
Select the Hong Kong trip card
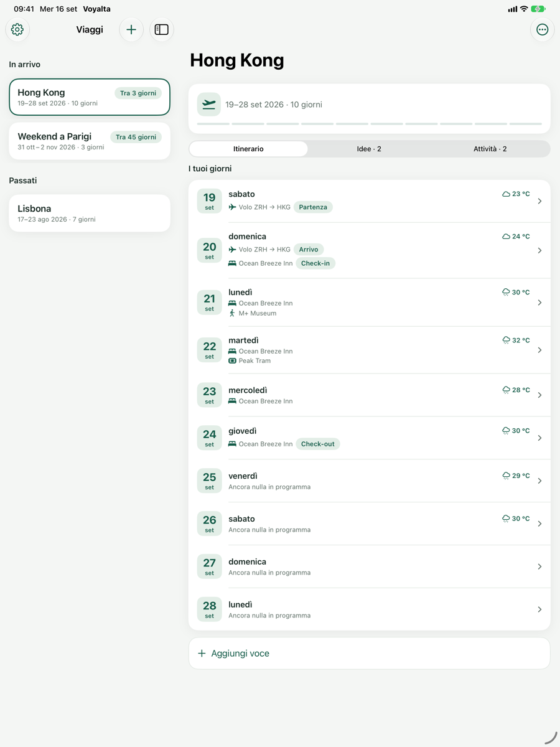tap(90, 97)
